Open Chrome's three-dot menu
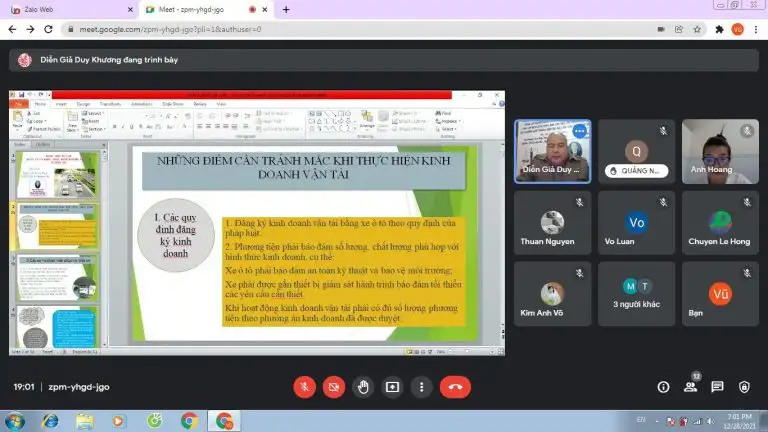The width and height of the screenshot is (768, 432). pos(755,29)
